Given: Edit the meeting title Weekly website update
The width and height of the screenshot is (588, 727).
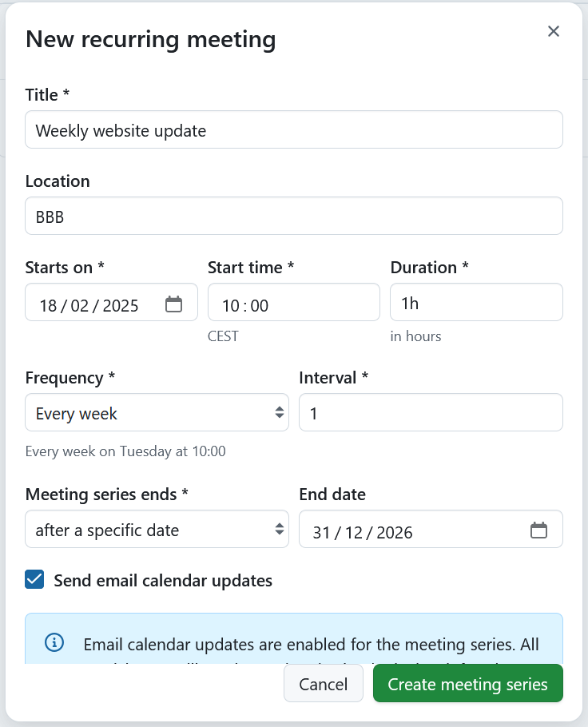Looking at the screenshot, I should click(x=294, y=129).
